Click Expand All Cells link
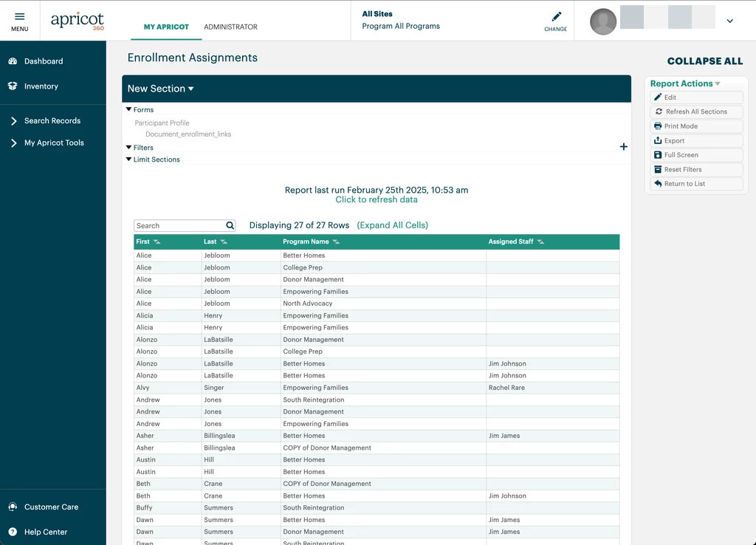 [393, 225]
